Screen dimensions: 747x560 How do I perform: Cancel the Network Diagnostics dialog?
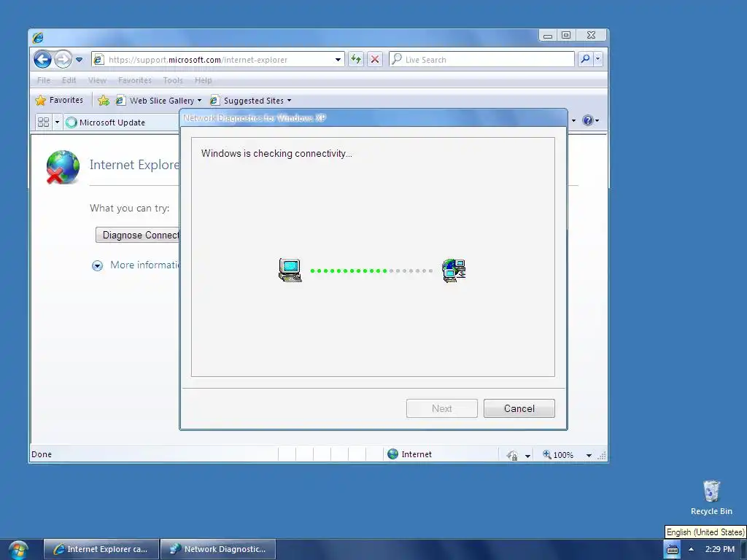(x=519, y=408)
